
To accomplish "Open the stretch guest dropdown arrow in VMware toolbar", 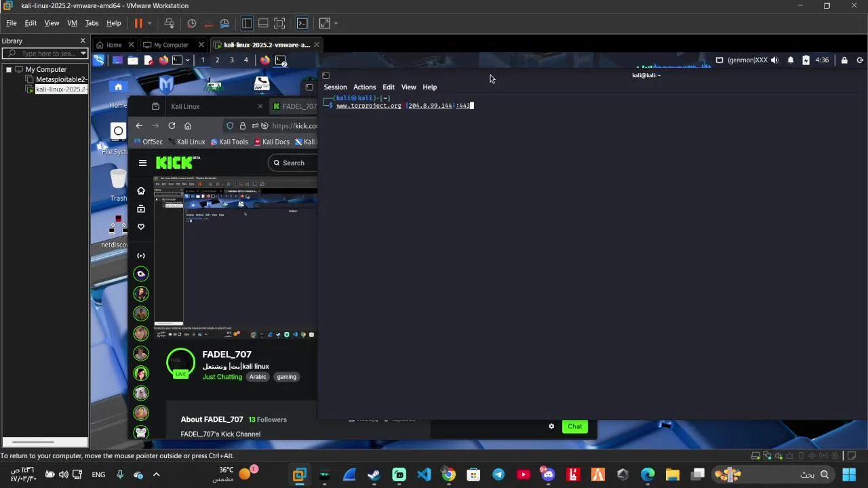I will 336,23.
